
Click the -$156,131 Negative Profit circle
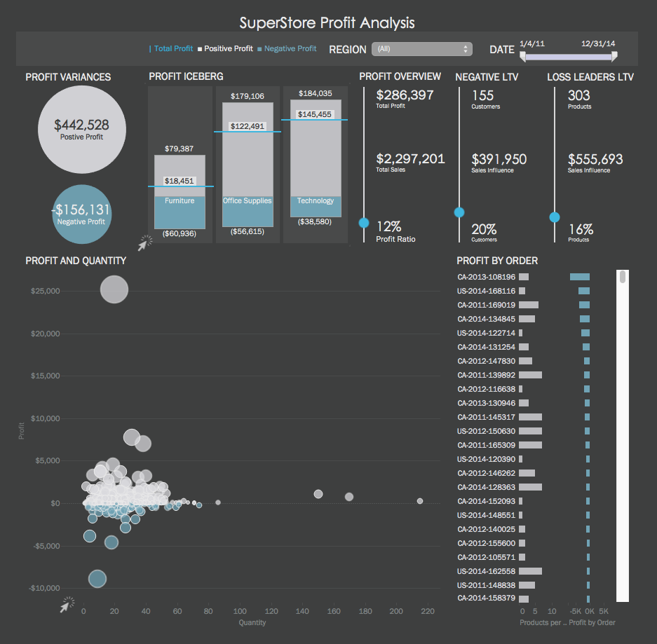(82, 214)
